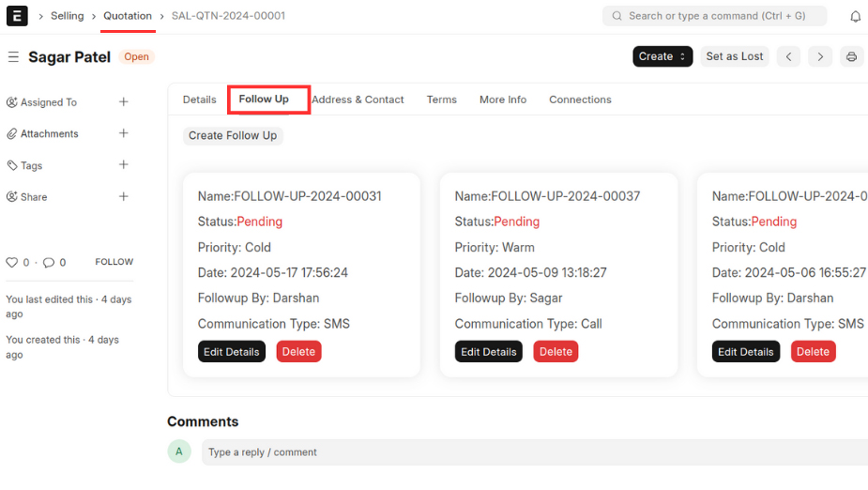Expand the Create dropdown button
The width and height of the screenshot is (868, 490).
tap(662, 56)
